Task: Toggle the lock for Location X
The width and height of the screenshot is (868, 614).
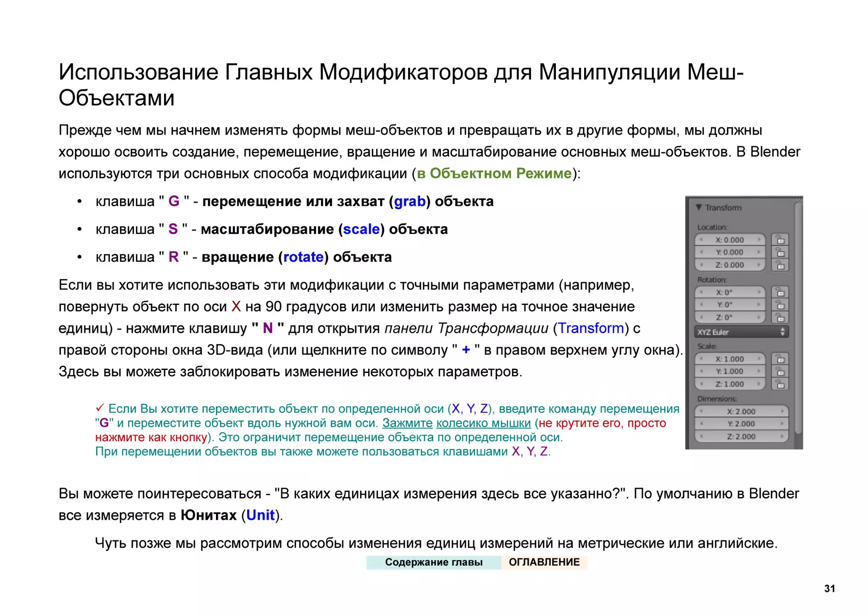Action: pyautogui.click(x=780, y=239)
